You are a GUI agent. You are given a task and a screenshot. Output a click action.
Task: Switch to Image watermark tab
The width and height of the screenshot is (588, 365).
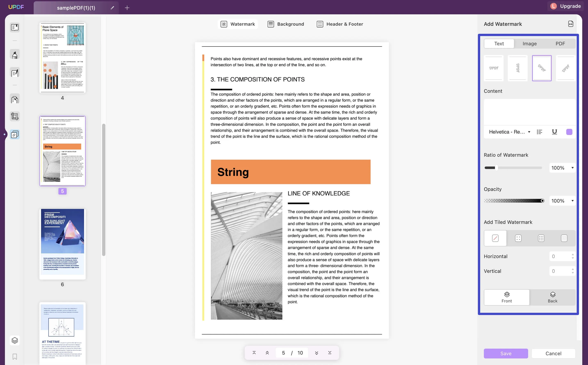pyautogui.click(x=530, y=43)
